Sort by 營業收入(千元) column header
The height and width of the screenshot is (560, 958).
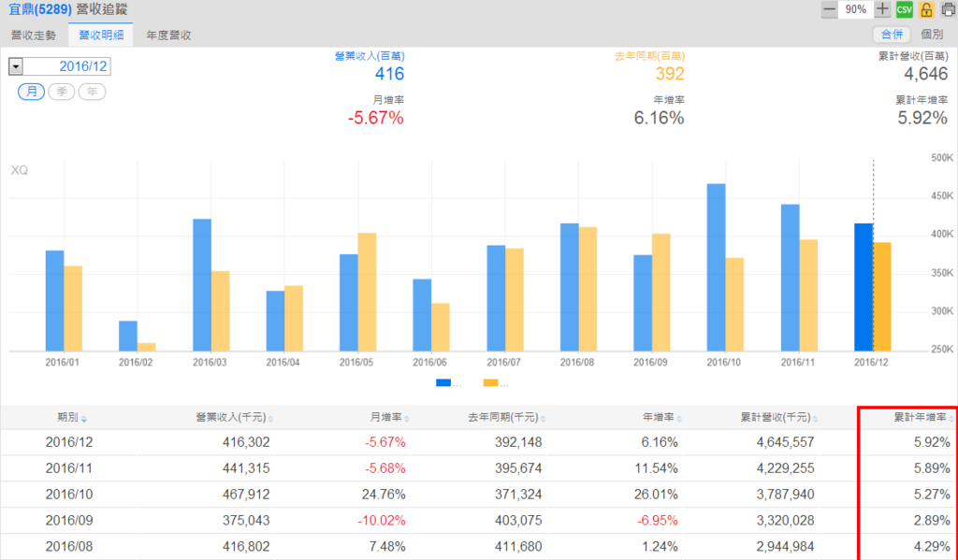[235, 418]
